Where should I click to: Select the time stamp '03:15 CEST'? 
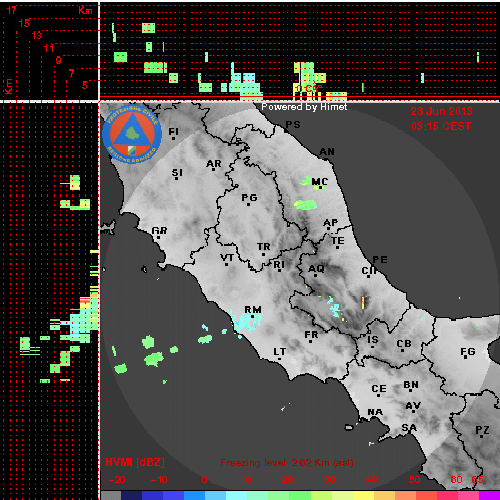click(441, 126)
